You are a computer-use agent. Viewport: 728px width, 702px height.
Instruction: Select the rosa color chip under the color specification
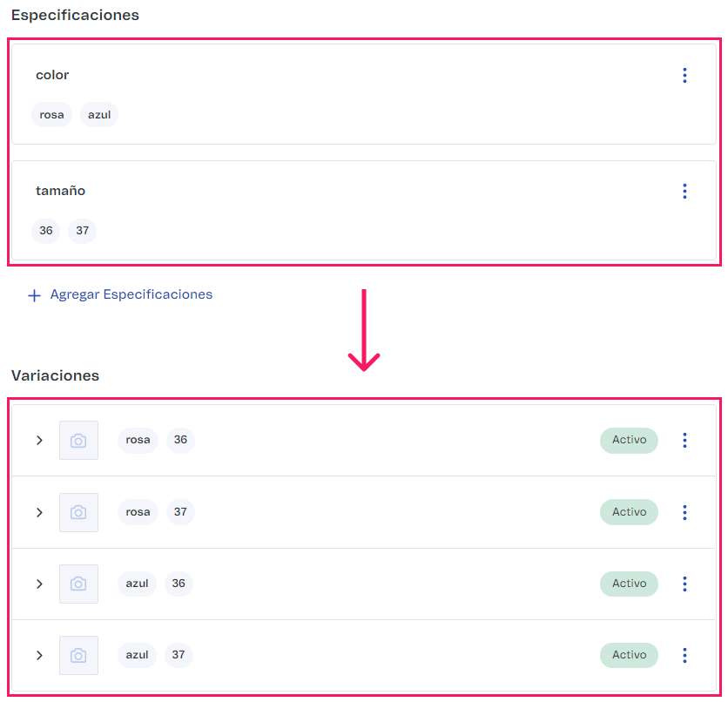pyautogui.click(x=51, y=114)
